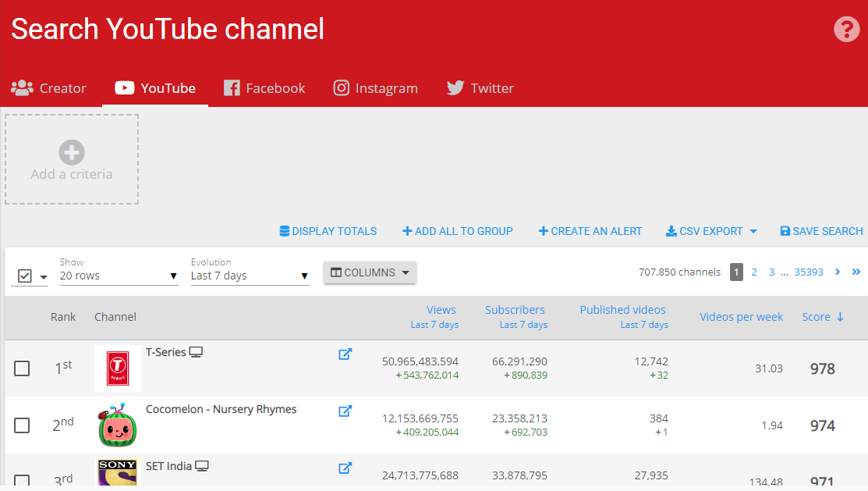Viewport: 868px width, 491px height.
Task: Click Add All To Group
Action: click(457, 231)
